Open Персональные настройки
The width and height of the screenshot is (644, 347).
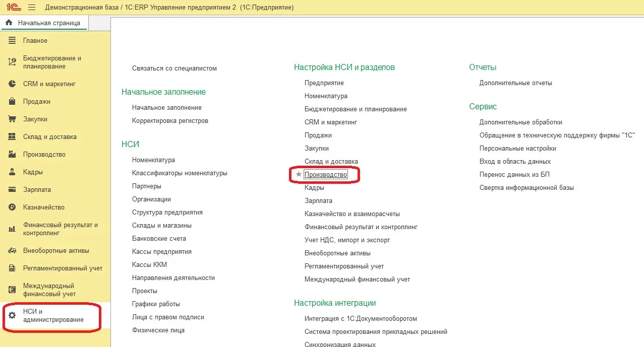[x=518, y=148]
